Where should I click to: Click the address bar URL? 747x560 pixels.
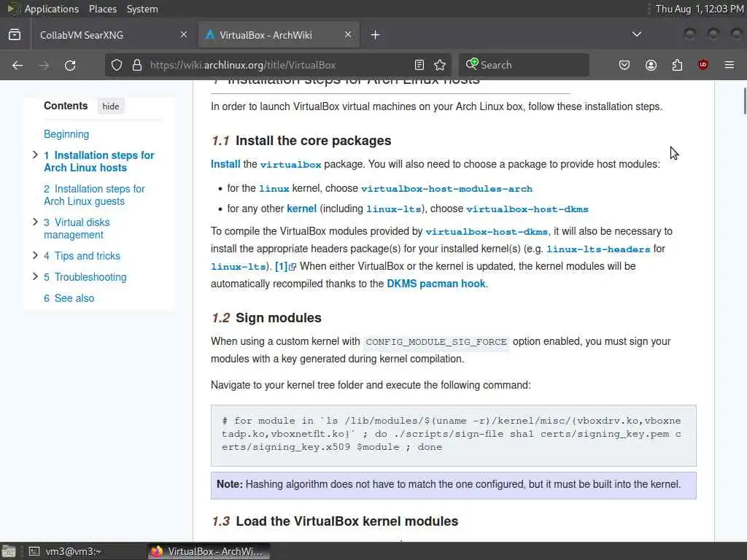(243, 65)
